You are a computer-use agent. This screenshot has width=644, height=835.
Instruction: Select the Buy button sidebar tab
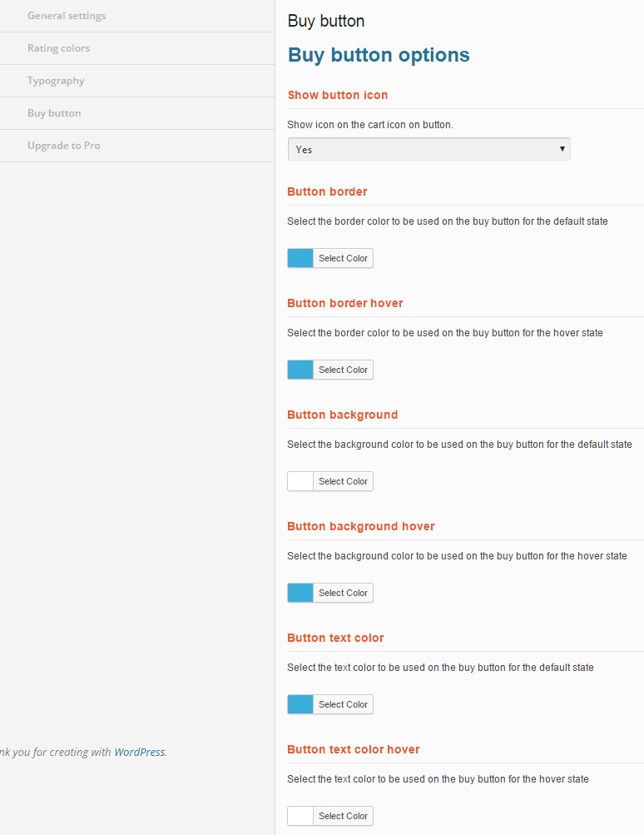click(x=137, y=113)
